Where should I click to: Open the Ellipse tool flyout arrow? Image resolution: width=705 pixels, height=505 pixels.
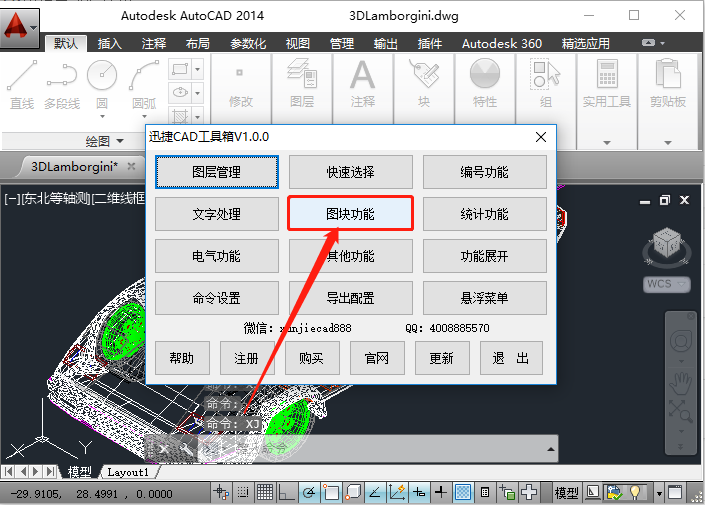click(x=198, y=93)
